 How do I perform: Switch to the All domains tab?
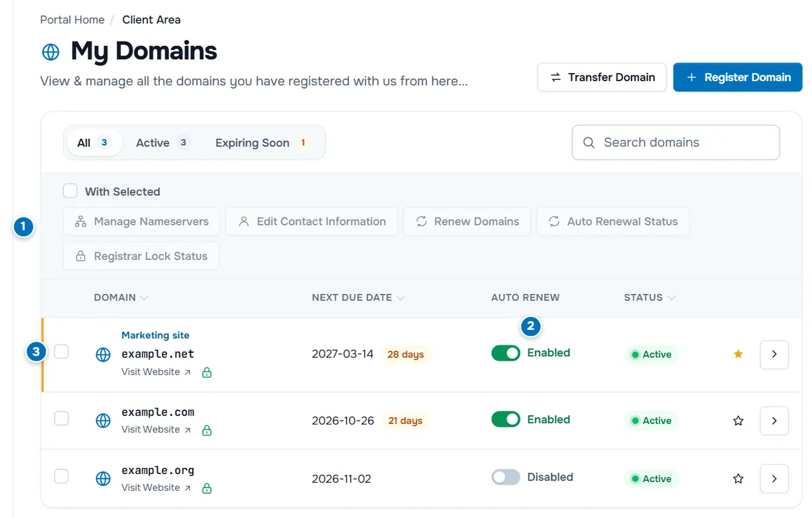click(x=94, y=143)
